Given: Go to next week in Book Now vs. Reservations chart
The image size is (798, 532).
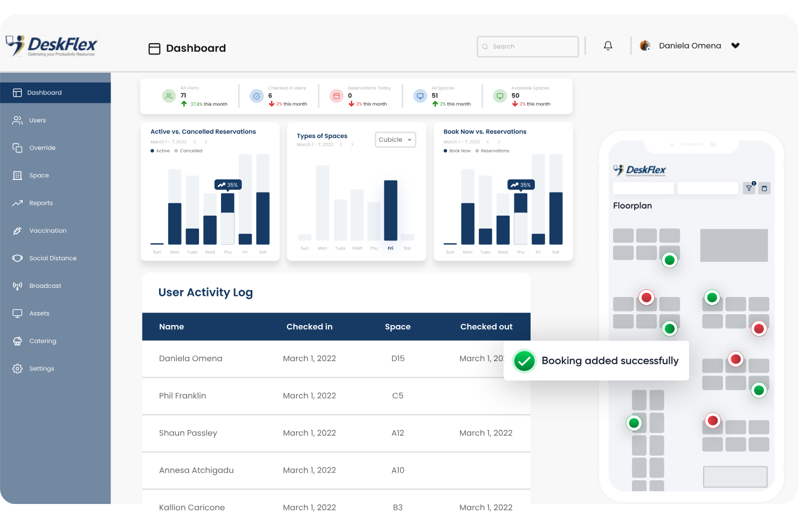Looking at the screenshot, I should tap(499, 142).
